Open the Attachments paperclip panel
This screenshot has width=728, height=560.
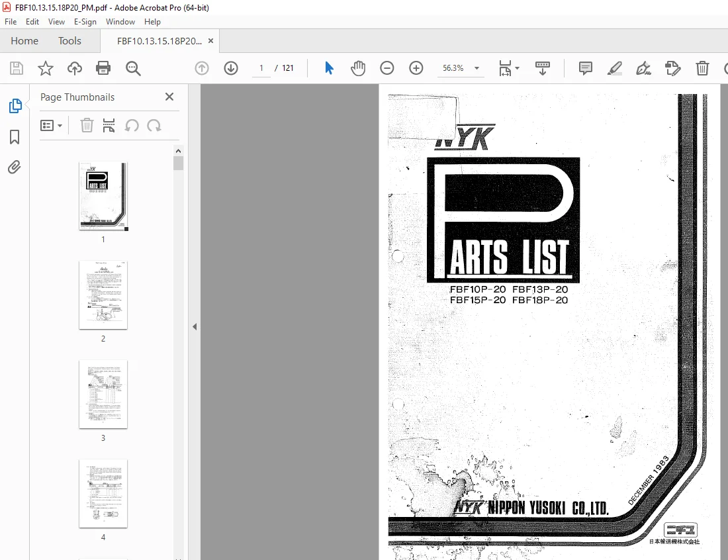point(15,167)
